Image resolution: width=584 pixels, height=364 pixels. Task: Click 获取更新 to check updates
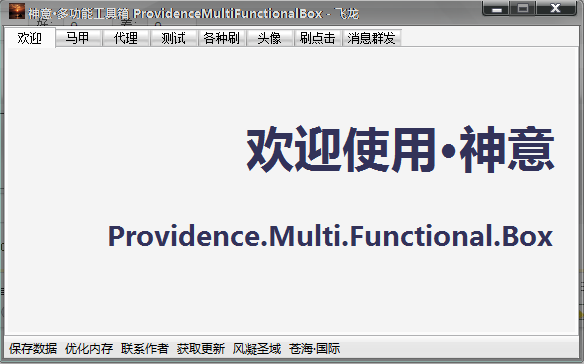point(201,349)
